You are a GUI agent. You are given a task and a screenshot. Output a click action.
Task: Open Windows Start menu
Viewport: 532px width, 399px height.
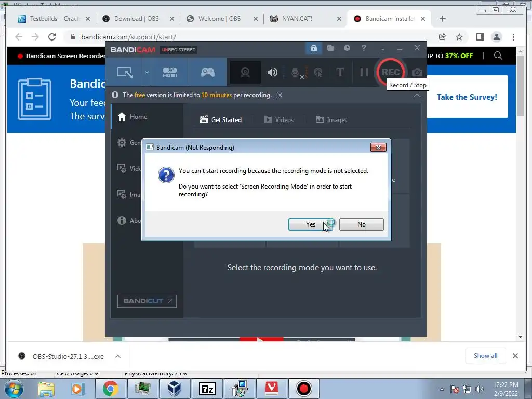(14, 389)
